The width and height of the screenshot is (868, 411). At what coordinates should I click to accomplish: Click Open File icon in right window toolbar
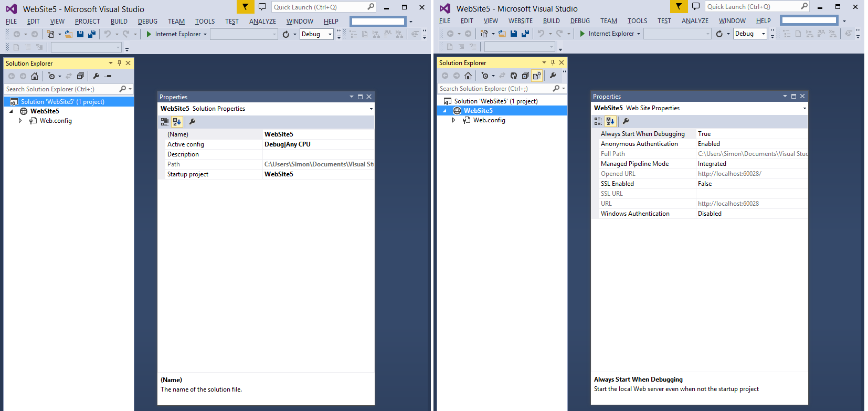[502, 34]
